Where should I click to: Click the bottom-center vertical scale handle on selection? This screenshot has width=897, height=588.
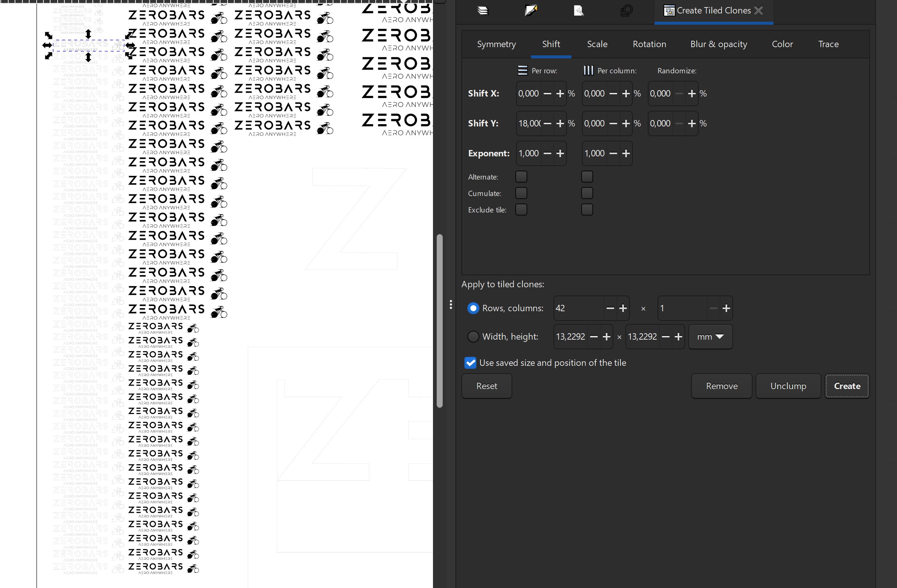[x=88, y=57]
